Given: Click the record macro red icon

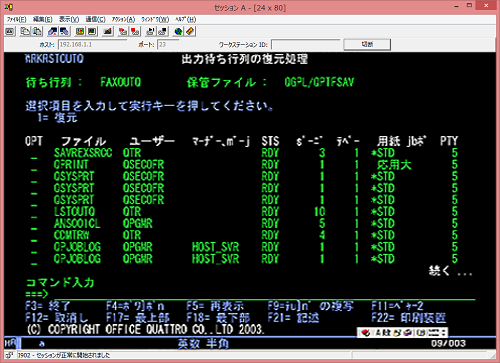Looking at the screenshot, I should click(x=123, y=31).
